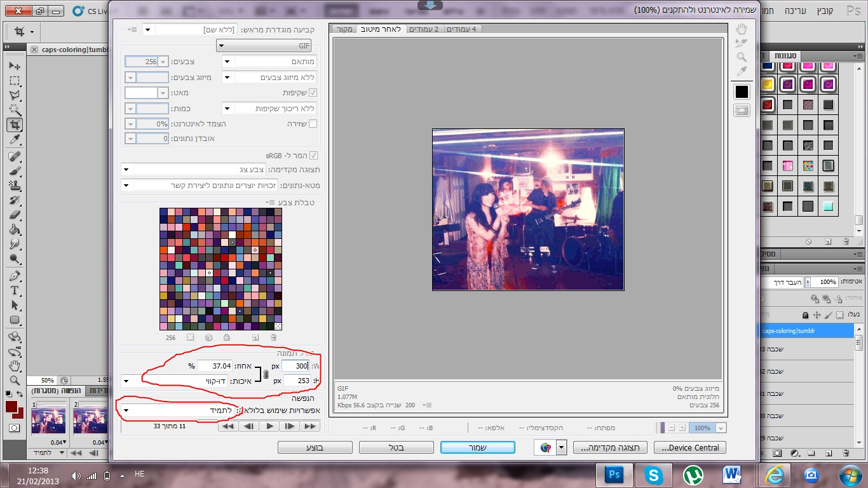Click the בוצע done button

click(315, 447)
